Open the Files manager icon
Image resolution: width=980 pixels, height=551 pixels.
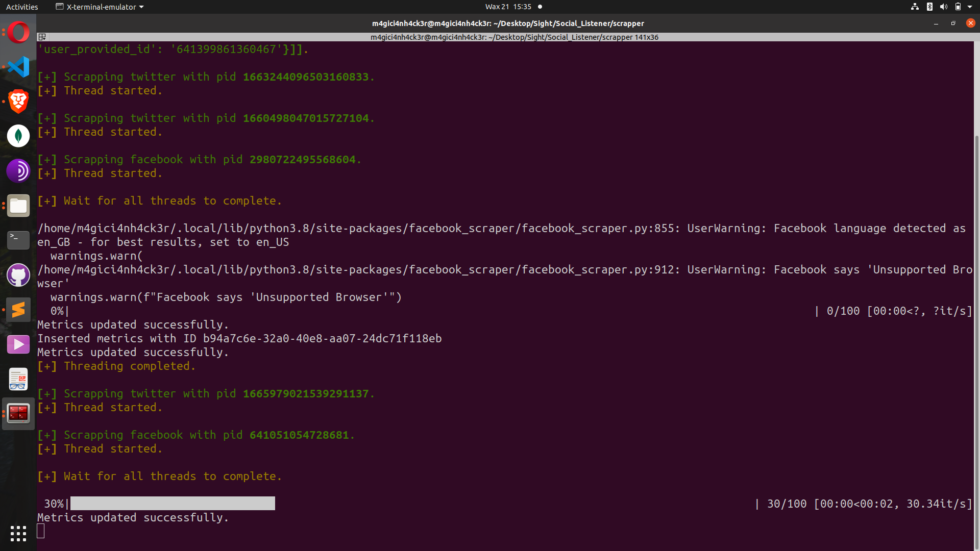[18, 206]
